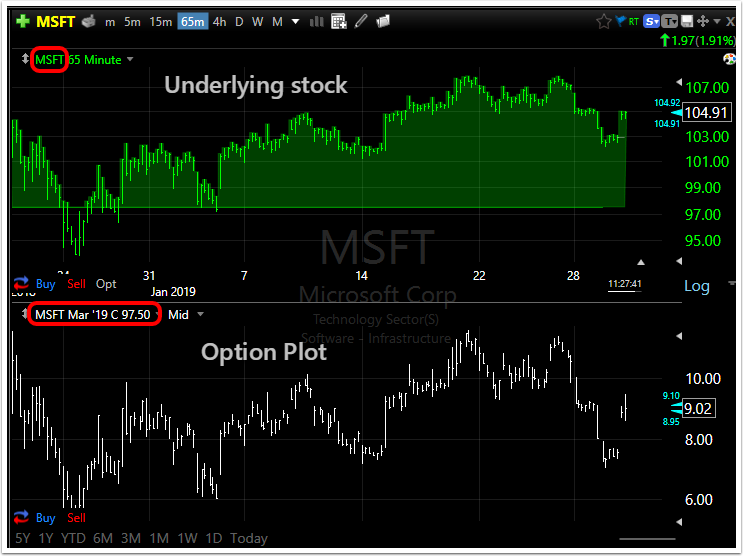Switch to Daily 'D' timeframe
The image size is (743, 556).
(x=239, y=22)
